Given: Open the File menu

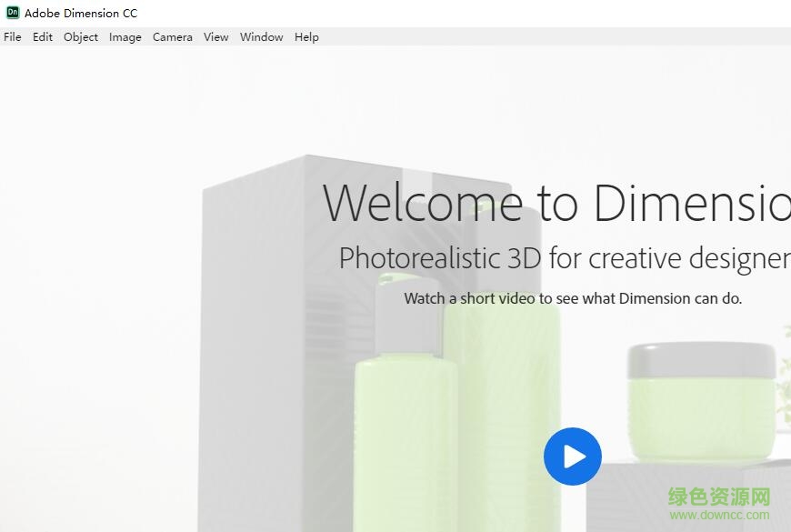Looking at the screenshot, I should [13, 37].
